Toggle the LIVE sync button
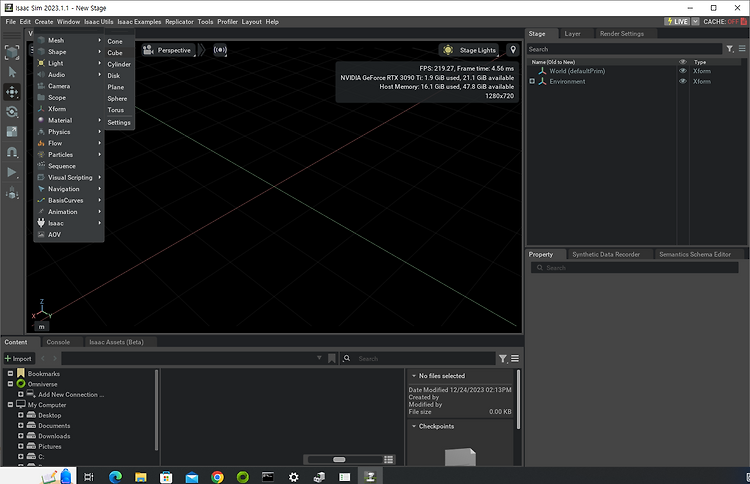This screenshot has height=484, width=750. pyautogui.click(x=677, y=22)
